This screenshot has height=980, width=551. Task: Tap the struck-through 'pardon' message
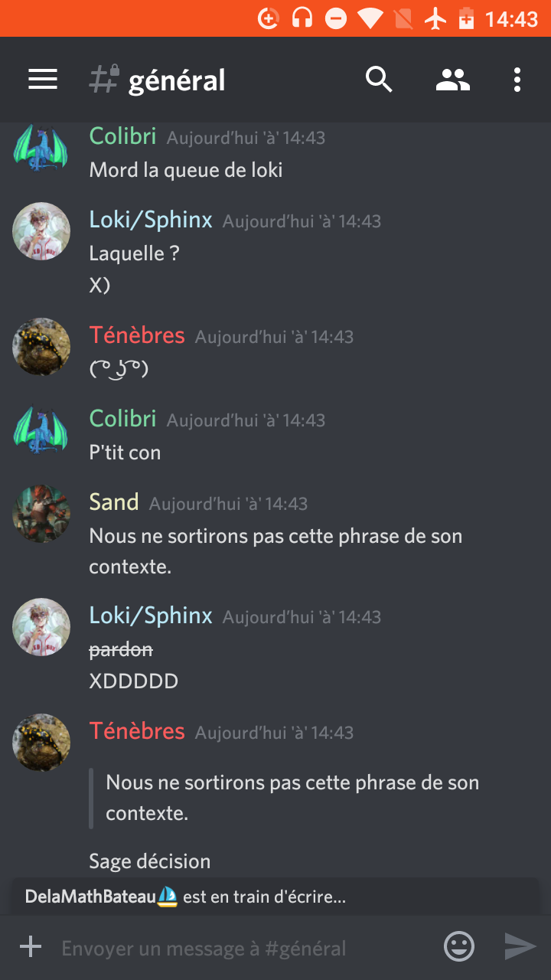121,650
